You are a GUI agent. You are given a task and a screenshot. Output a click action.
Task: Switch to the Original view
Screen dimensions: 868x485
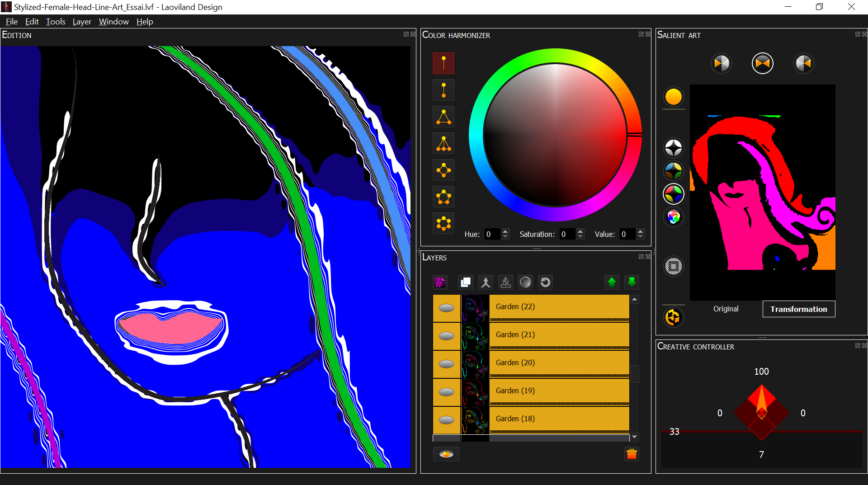726,309
